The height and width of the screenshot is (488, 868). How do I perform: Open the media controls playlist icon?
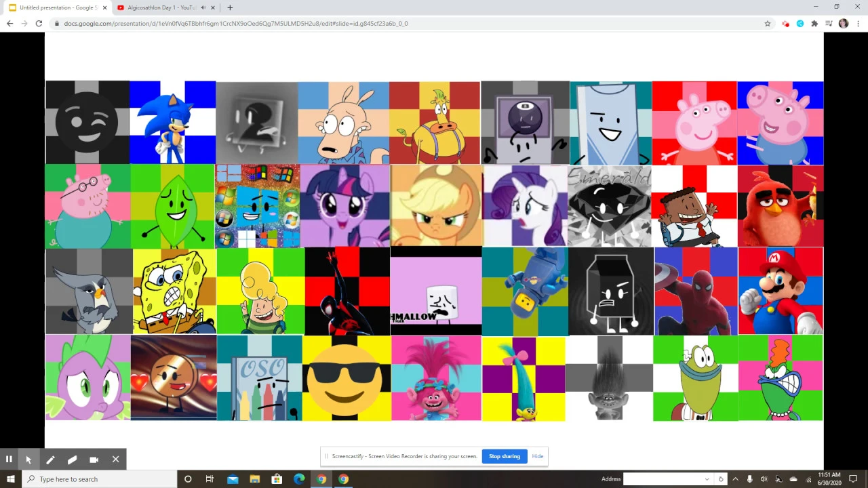coord(829,23)
